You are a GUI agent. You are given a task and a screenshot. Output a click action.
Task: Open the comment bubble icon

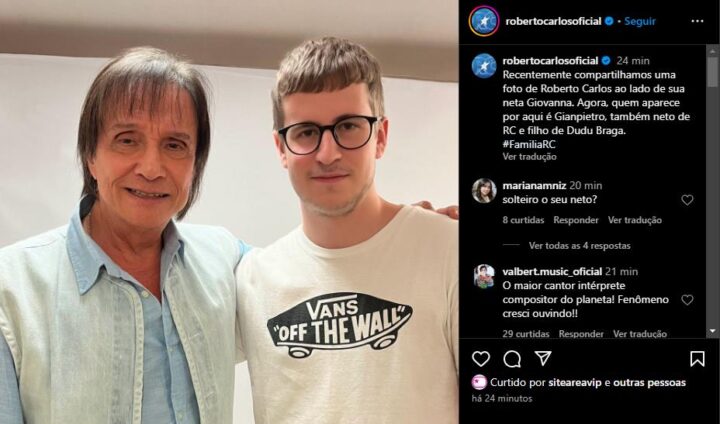point(512,358)
